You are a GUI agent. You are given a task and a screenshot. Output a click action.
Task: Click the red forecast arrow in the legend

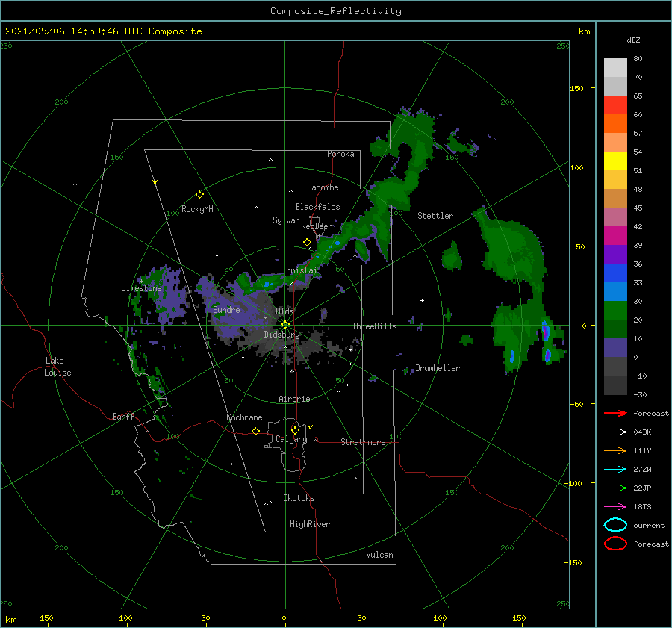pyautogui.click(x=615, y=413)
